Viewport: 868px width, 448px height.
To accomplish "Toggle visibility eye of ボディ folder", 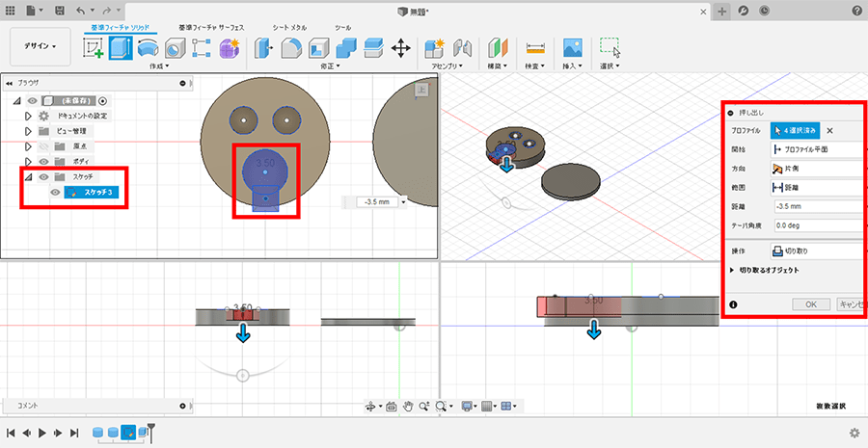I will pyautogui.click(x=43, y=162).
